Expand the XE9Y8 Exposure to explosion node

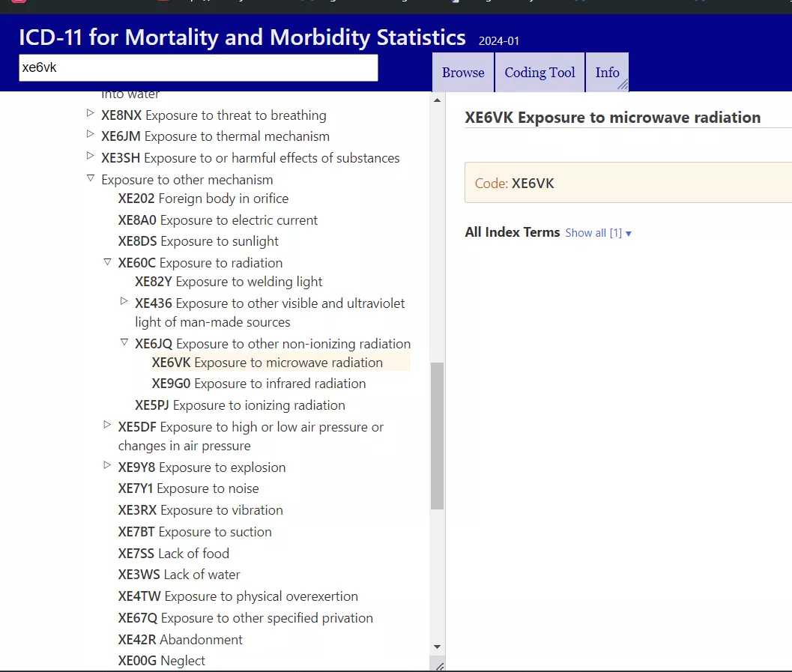[107, 466]
